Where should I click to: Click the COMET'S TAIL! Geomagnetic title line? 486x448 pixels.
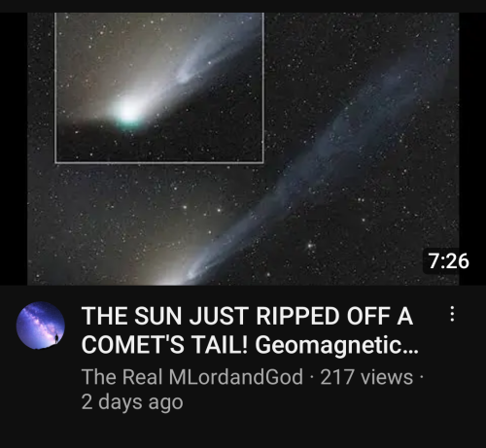coord(250,345)
